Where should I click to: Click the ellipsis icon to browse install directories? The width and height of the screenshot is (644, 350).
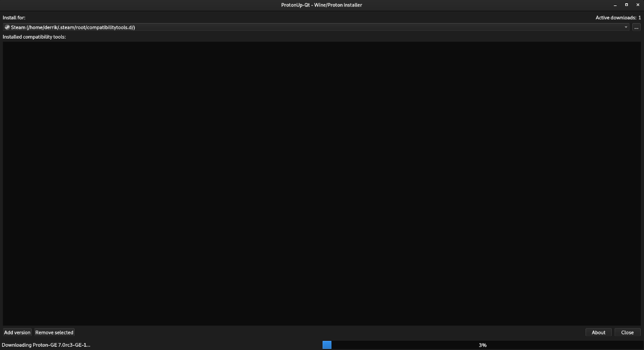(636, 27)
